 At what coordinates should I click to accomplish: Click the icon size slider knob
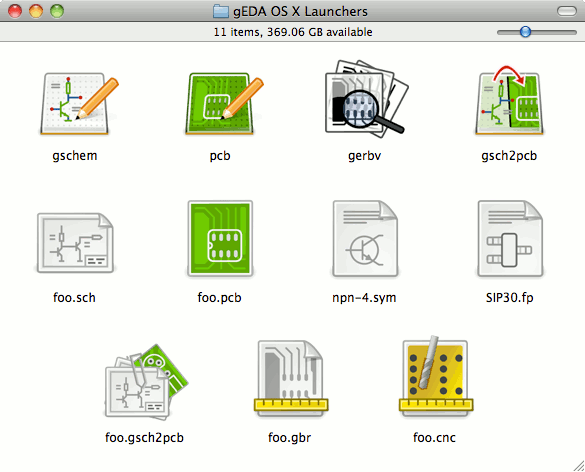[x=525, y=32]
